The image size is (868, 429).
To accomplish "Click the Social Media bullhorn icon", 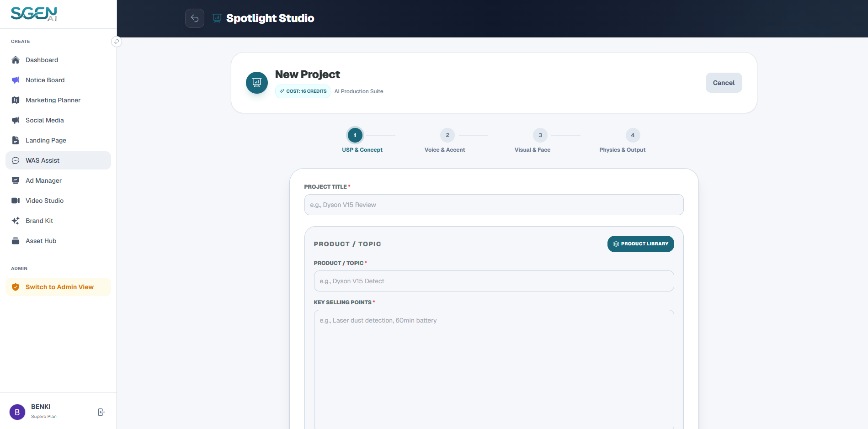I will click(x=16, y=120).
